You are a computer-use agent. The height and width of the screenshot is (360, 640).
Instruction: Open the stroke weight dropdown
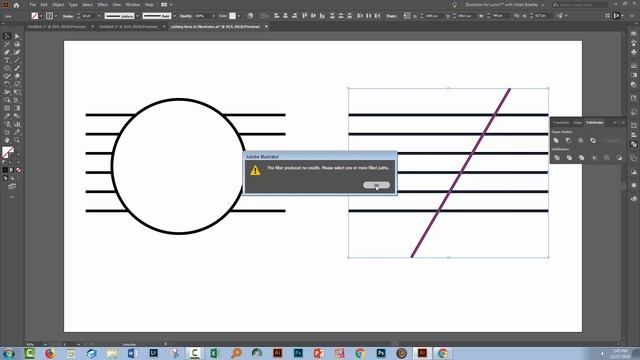tap(99, 16)
